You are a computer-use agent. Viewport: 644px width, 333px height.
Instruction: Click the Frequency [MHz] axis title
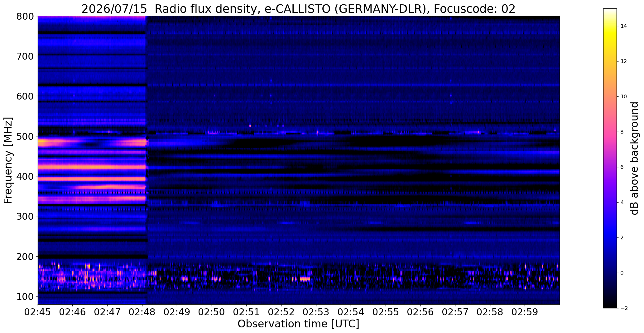point(8,160)
